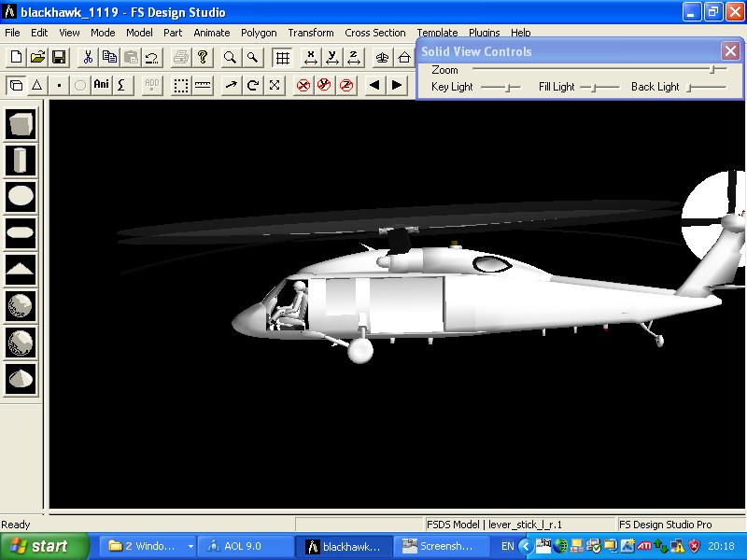
Task: Click the scissors Cut icon
Action: pyautogui.click(x=88, y=58)
